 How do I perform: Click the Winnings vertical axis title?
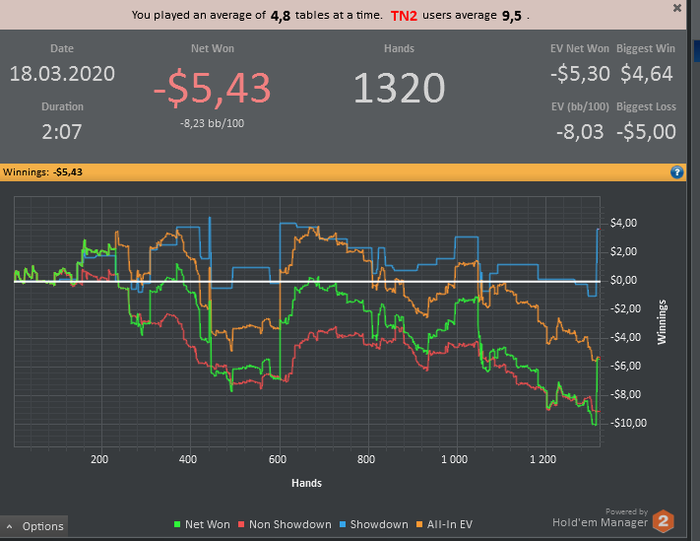pos(661,322)
